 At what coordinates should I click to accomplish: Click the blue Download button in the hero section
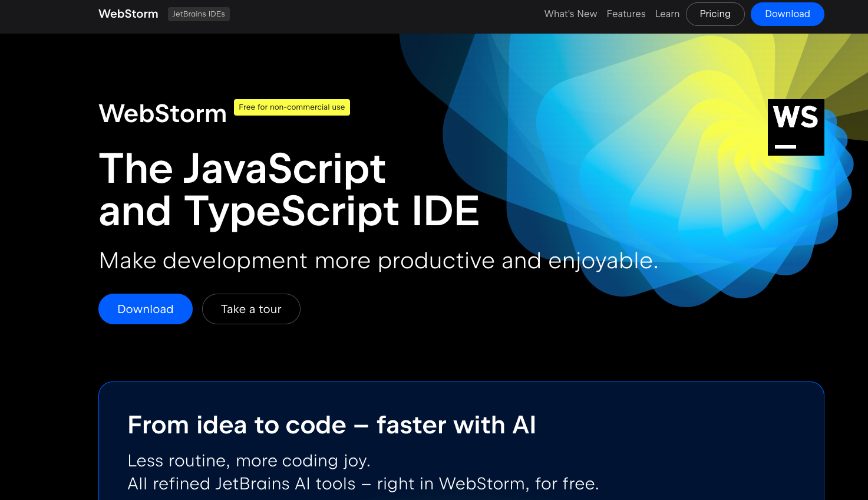coord(146,309)
